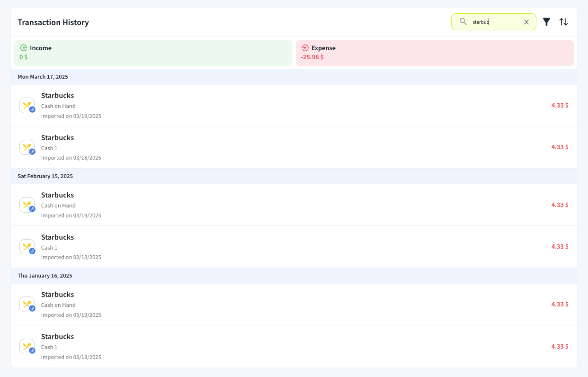Screen dimensions: 588x377
Task: Select the Expense summary card
Action: pyautogui.click(x=435, y=53)
